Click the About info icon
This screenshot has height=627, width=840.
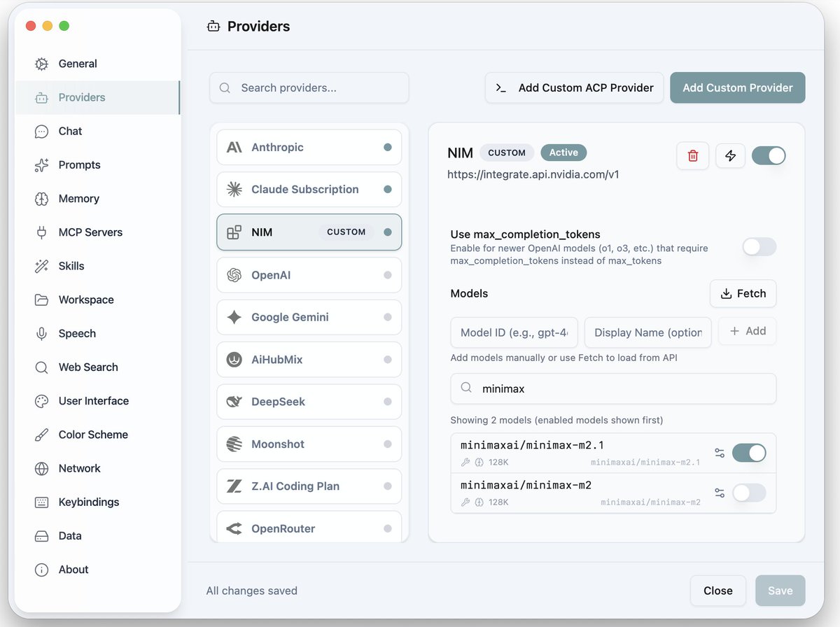(41, 570)
